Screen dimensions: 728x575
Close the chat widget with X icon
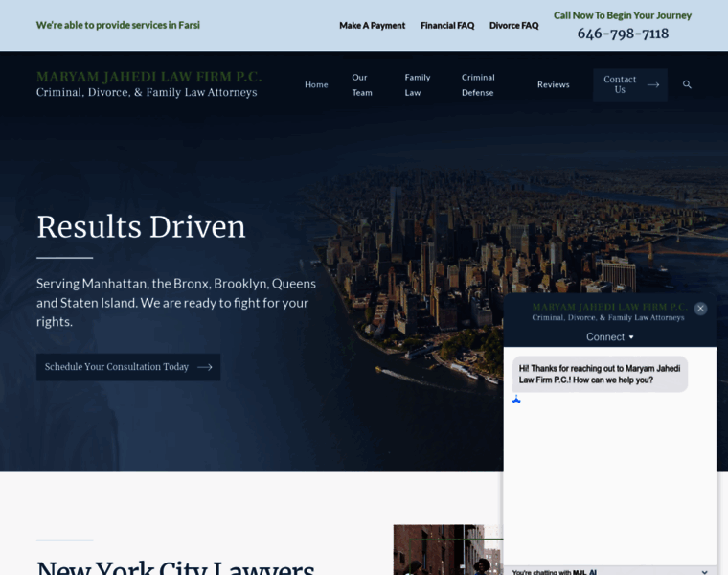point(700,309)
